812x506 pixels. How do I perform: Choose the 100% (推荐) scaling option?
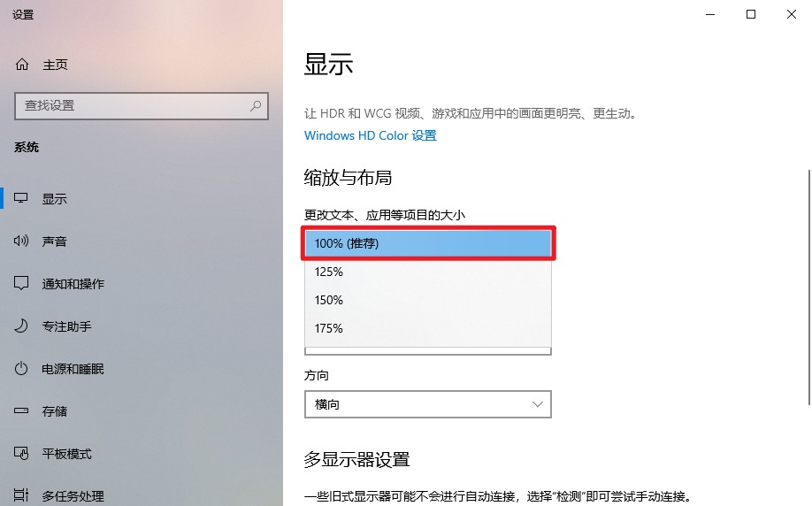click(428, 243)
